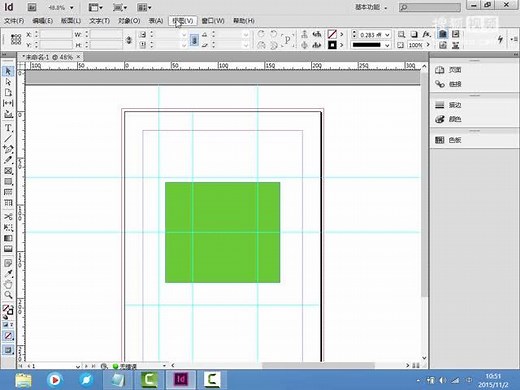Viewport: 520px width, 390px height.
Task: Open the 链接 links panel
Action: click(x=448, y=84)
